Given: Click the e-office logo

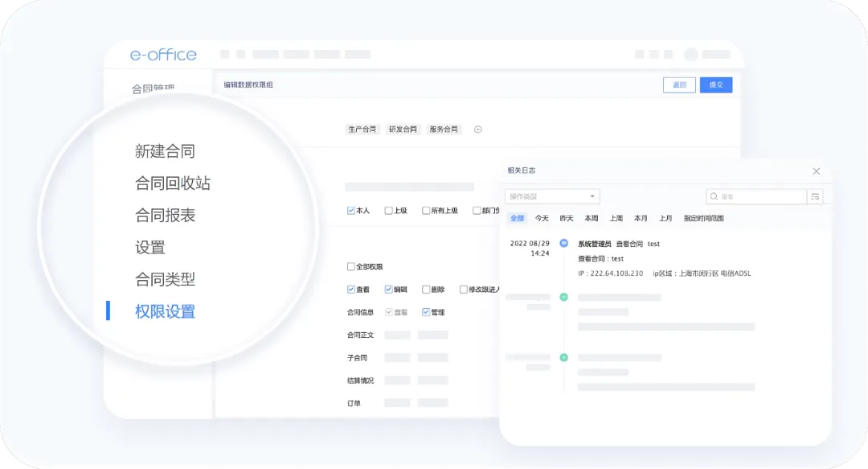Looking at the screenshot, I should click(x=163, y=55).
